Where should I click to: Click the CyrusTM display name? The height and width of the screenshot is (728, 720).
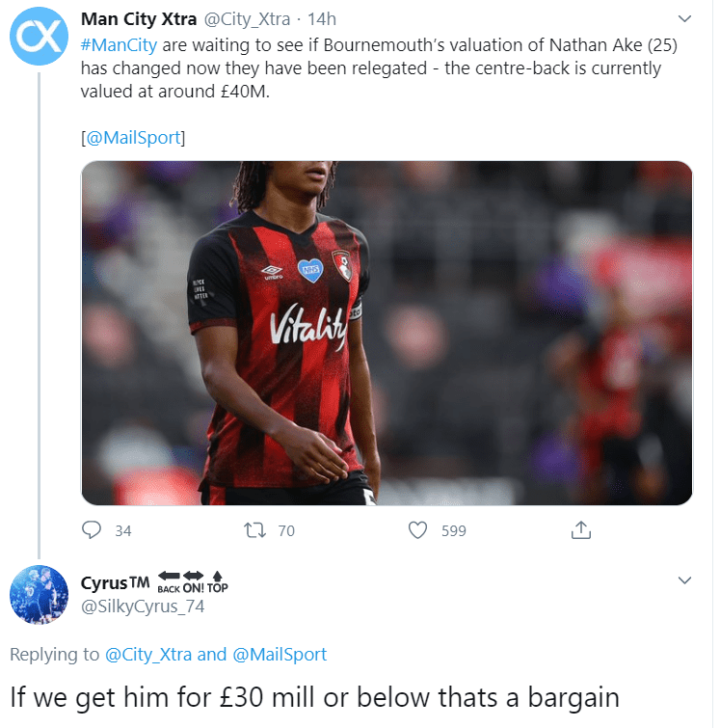115,582
